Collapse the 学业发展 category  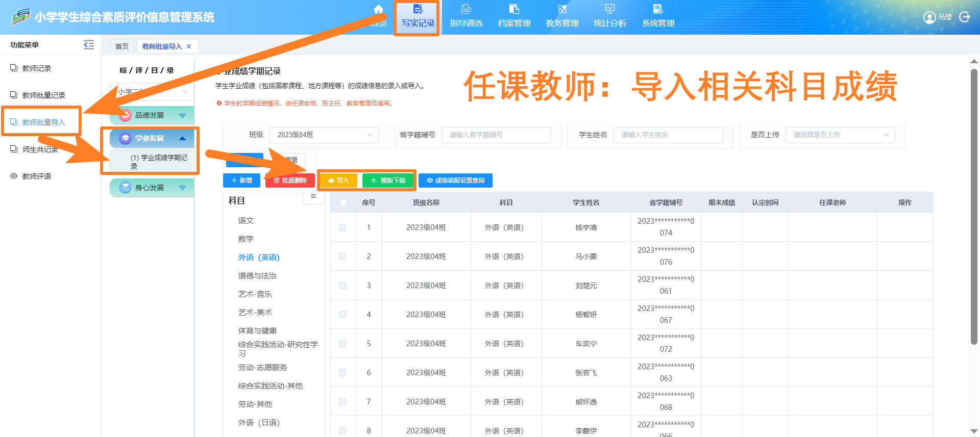pyautogui.click(x=152, y=138)
